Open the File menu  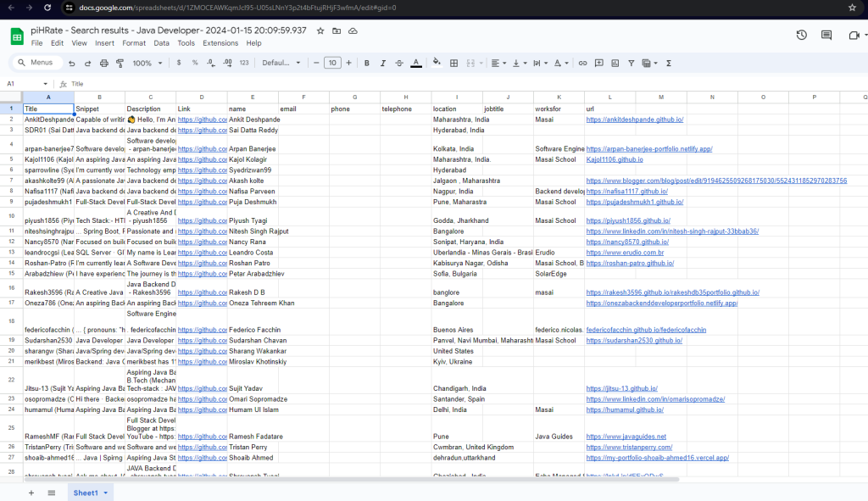(x=37, y=43)
